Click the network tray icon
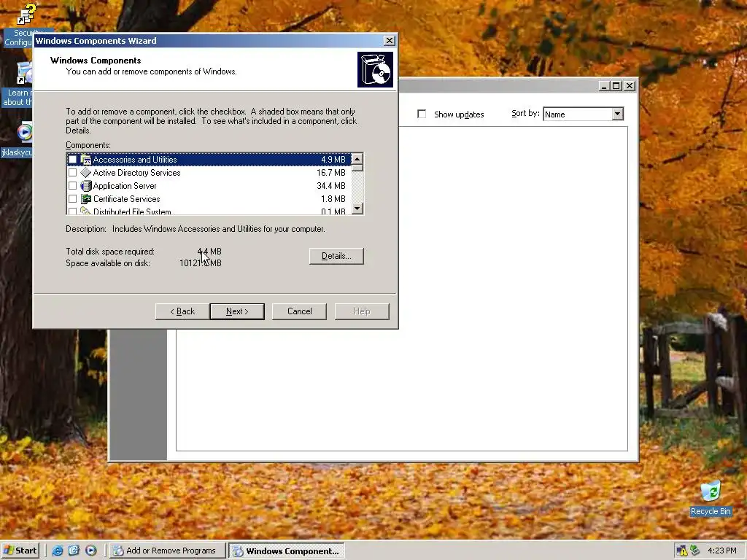Image resolution: width=747 pixels, height=560 pixels. 694,551
